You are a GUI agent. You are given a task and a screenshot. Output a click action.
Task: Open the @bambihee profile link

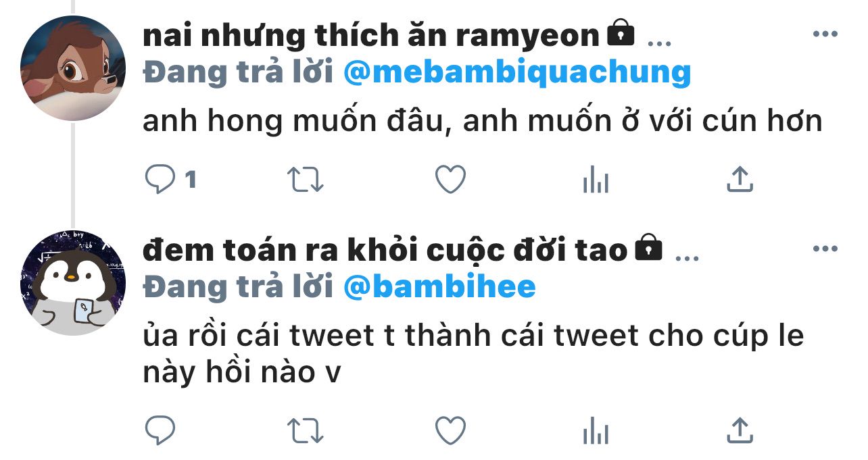coord(439,287)
